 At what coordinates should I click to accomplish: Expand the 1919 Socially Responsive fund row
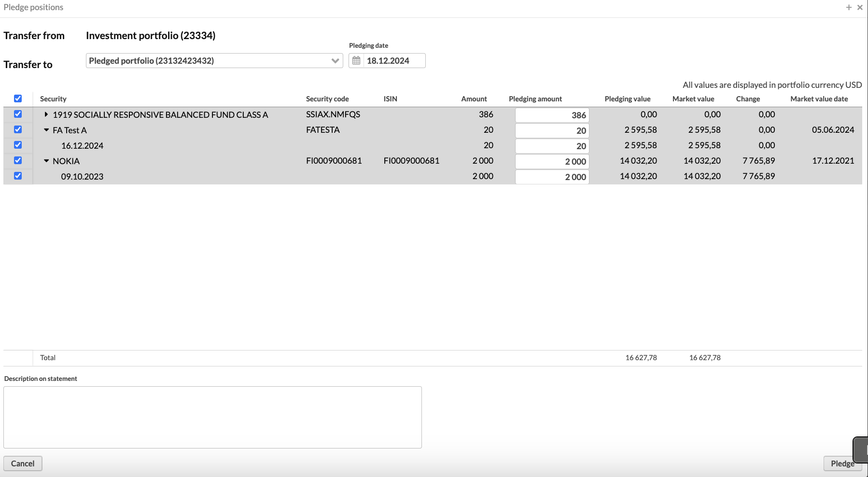pyautogui.click(x=46, y=114)
